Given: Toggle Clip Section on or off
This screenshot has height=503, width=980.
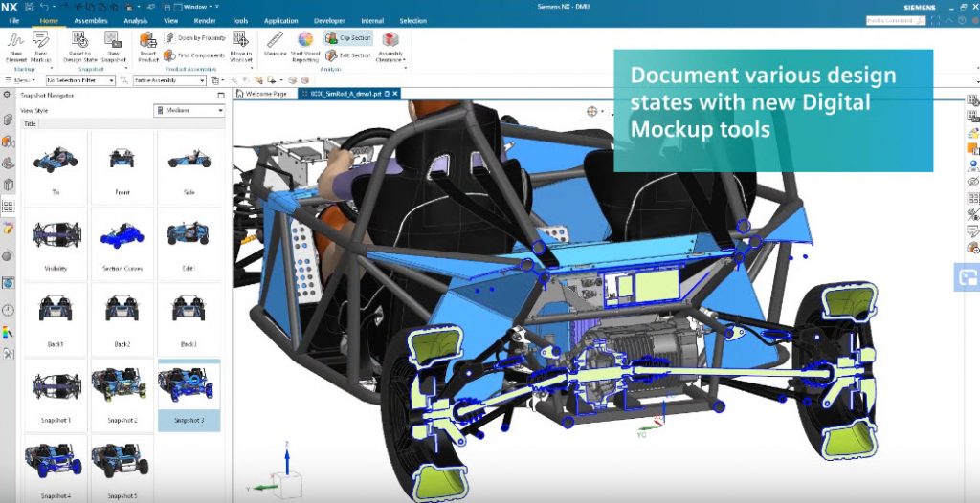Looking at the screenshot, I should point(348,38).
